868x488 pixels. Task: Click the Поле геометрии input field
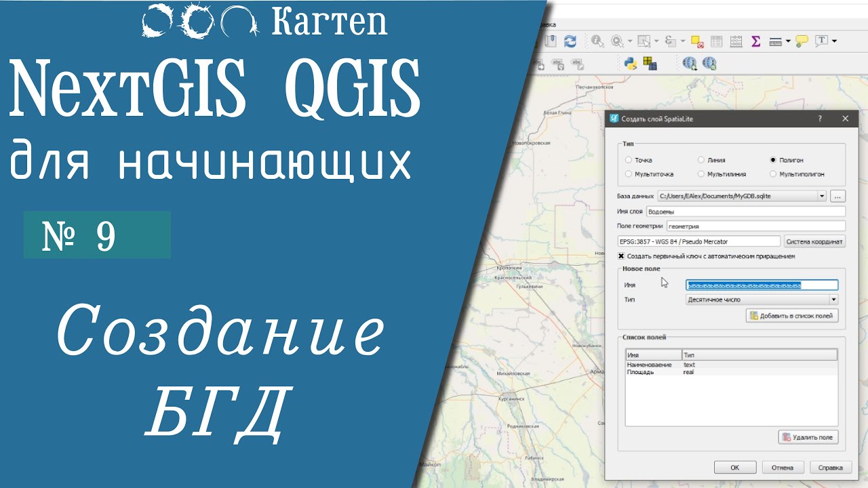coord(756,226)
